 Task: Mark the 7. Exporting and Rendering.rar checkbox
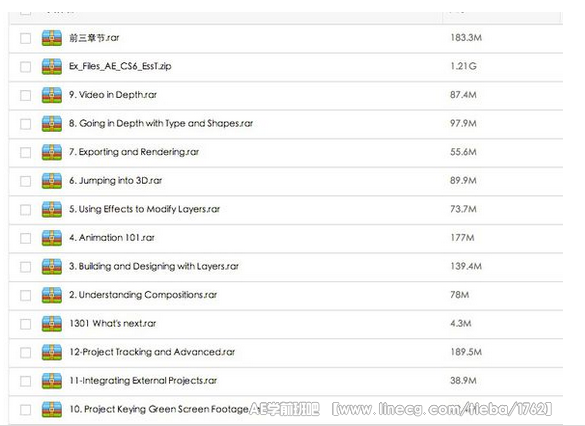pos(25,153)
